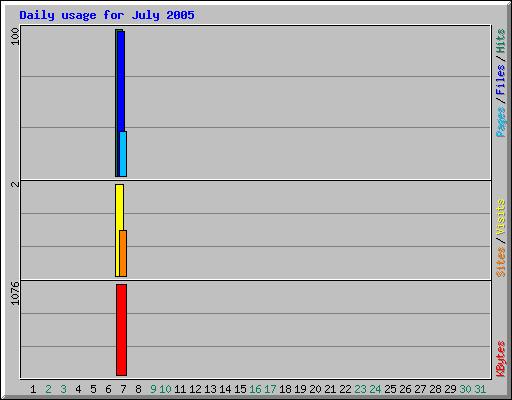This screenshot has width=512, height=400.
Task: Click day "14" on the x-axis
Action: pyautogui.click(x=225, y=389)
